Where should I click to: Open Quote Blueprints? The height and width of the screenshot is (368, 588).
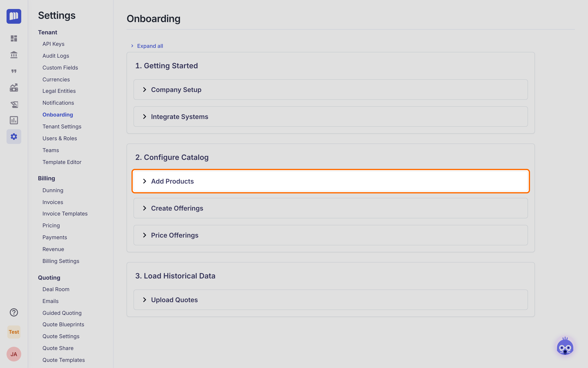tap(63, 324)
